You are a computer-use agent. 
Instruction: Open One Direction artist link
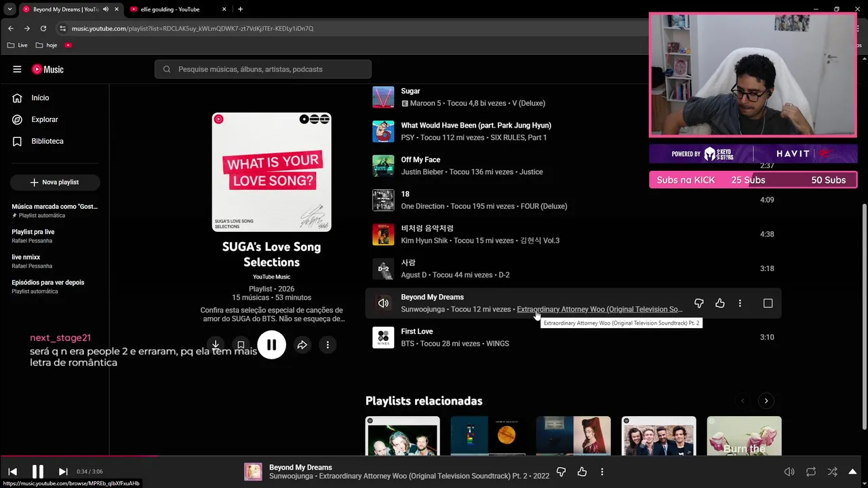[422, 206]
